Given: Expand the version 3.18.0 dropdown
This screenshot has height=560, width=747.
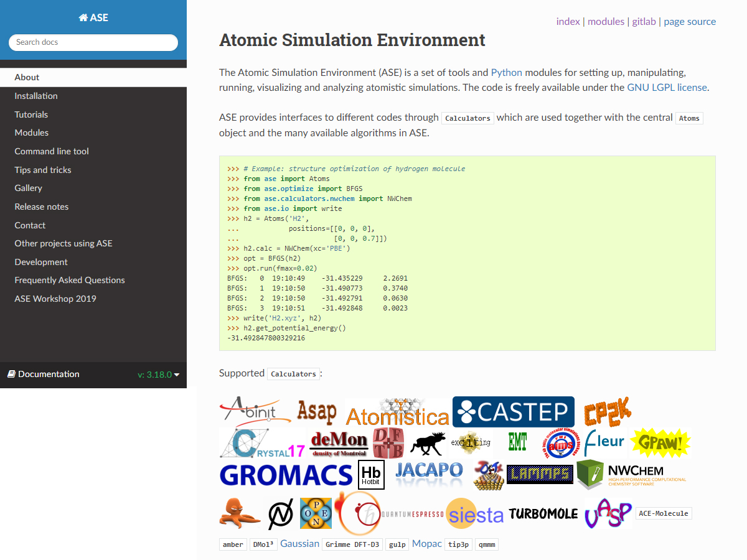Looking at the screenshot, I should [158, 375].
